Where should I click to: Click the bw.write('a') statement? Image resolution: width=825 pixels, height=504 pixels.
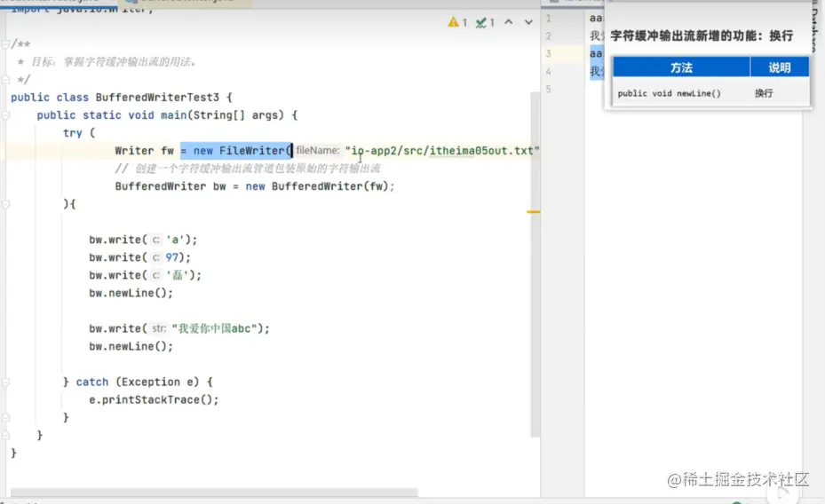143,240
